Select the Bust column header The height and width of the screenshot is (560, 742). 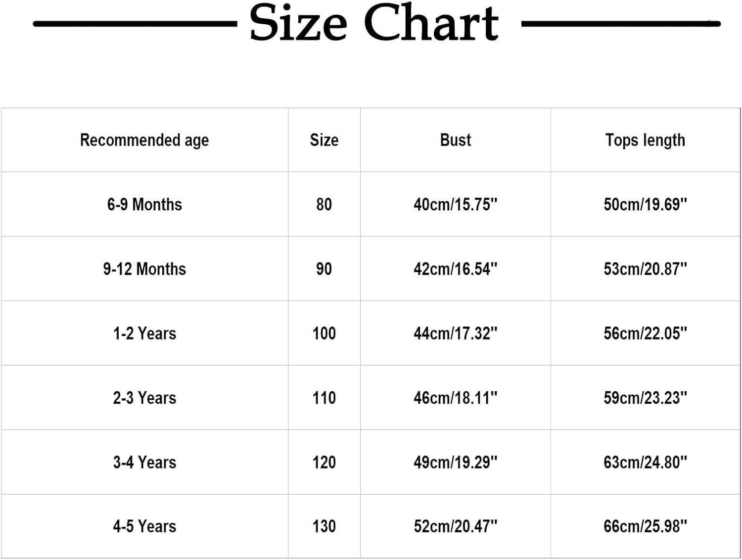click(456, 140)
